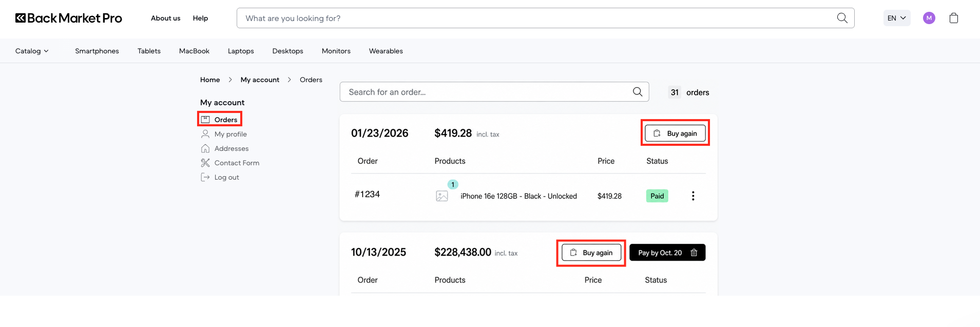Image resolution: width=980 pixels, height=327 pixels.
Task: Click the Contact Form tools icon
Action: coord(205,162)
